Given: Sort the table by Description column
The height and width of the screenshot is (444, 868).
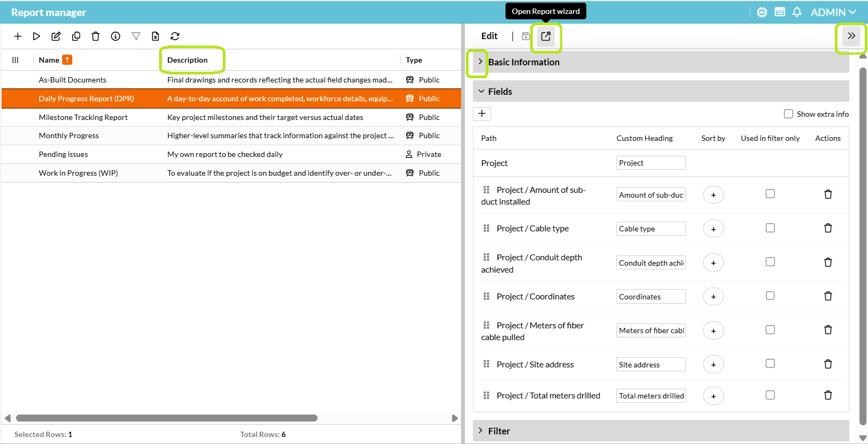Looking at the screenshot, I should (x=187, y=60).
